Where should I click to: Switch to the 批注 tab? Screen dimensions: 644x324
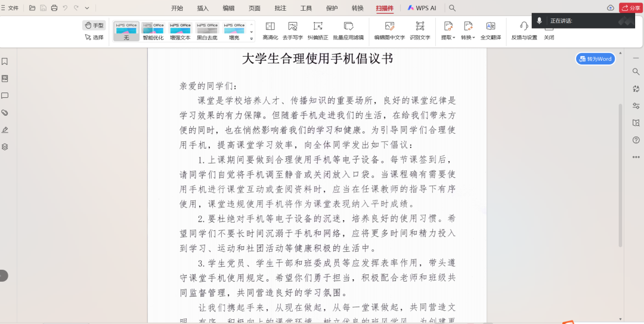point(280,8)
